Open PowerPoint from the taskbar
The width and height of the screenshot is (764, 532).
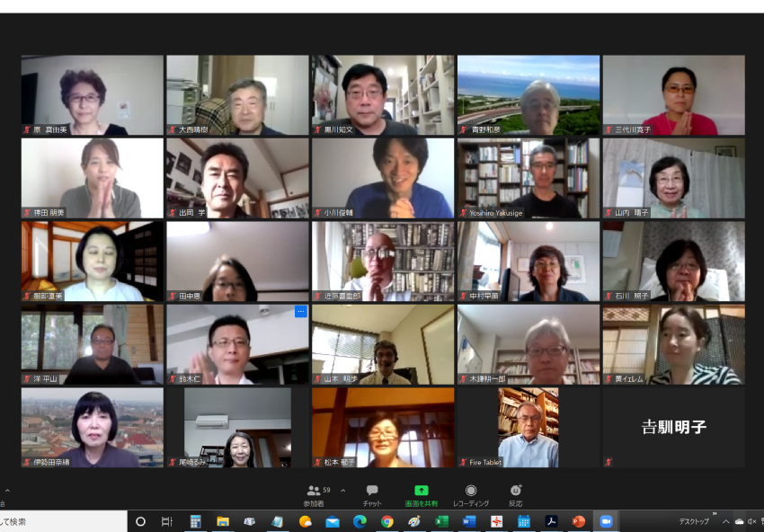[x=578, y=521]
